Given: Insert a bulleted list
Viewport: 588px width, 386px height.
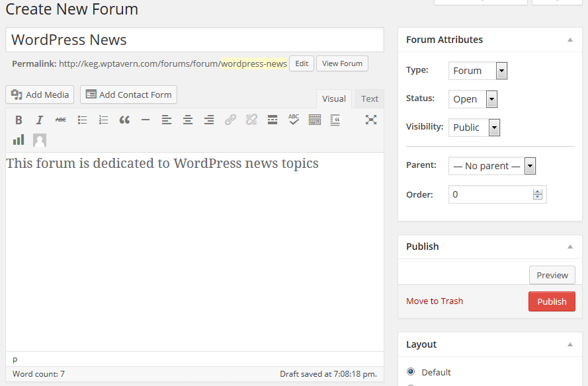Looking at the screenshot, I should pos(82,120).
